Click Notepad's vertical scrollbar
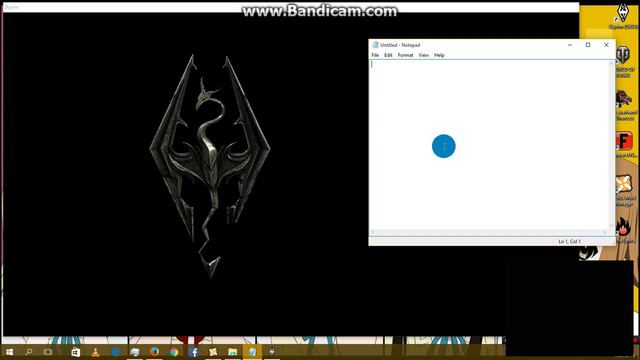Viewport: 640px width, 360px height. click(612, 145)
